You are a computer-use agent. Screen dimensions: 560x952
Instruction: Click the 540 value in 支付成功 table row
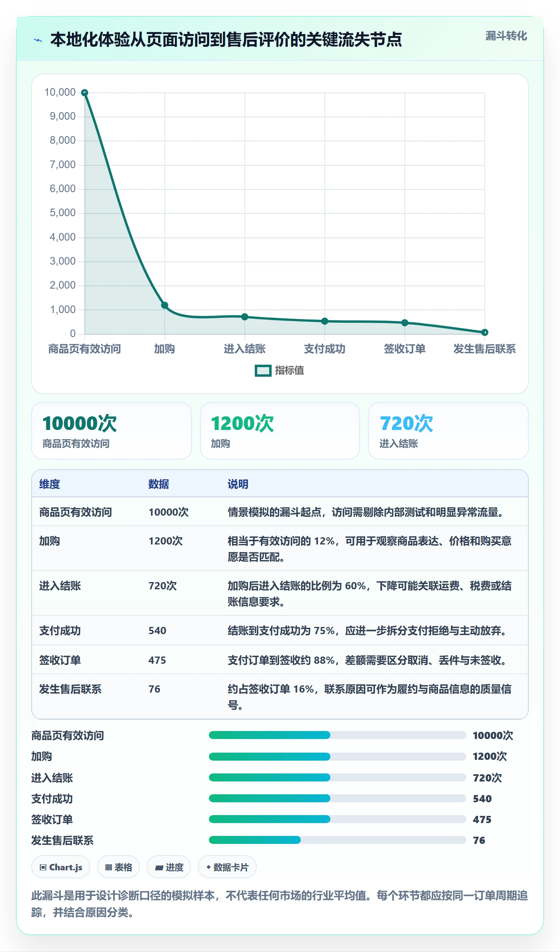tap(157, 631)
